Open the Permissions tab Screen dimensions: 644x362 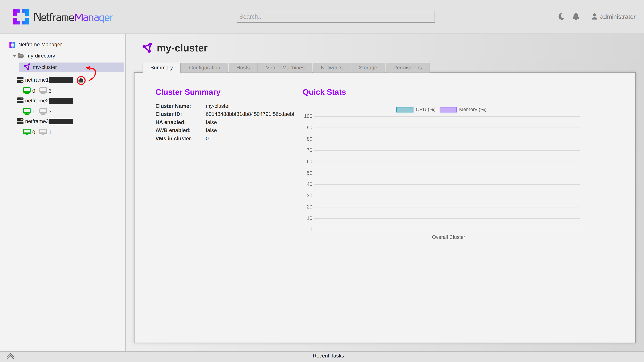408,68
